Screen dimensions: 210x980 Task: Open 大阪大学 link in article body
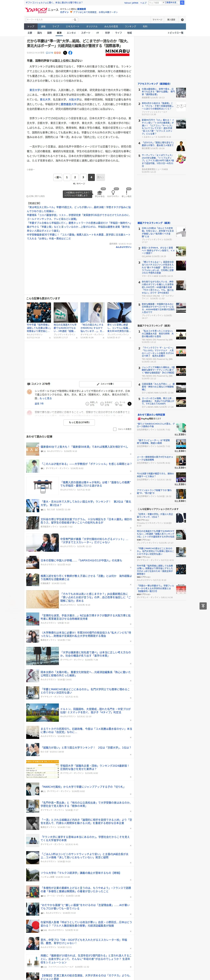coord(74,99)
